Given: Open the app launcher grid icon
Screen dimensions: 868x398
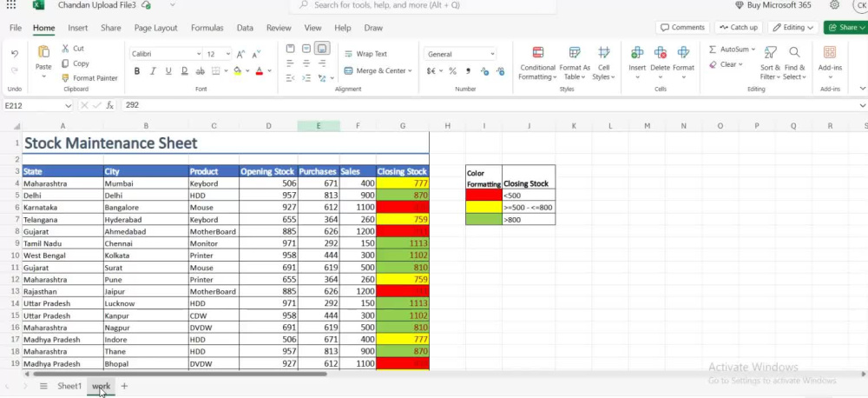Looking at the screenshot, I should click(11, 5).
